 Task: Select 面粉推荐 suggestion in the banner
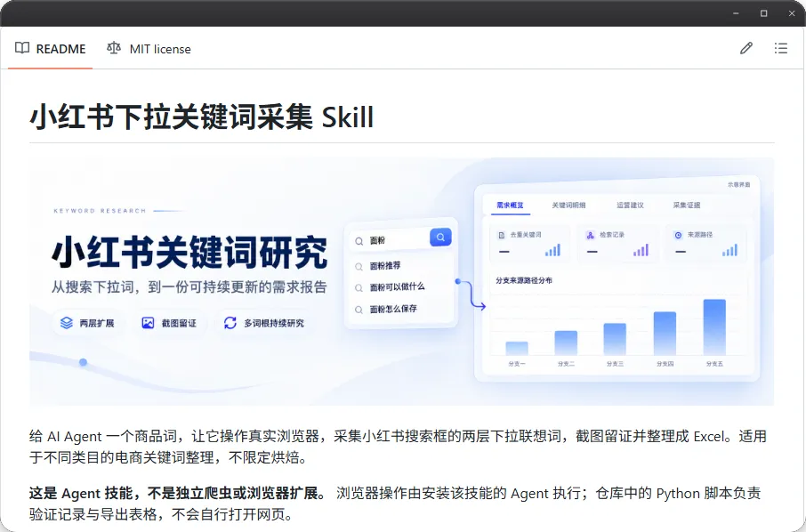pyautogui.click(x=385, y=266)
